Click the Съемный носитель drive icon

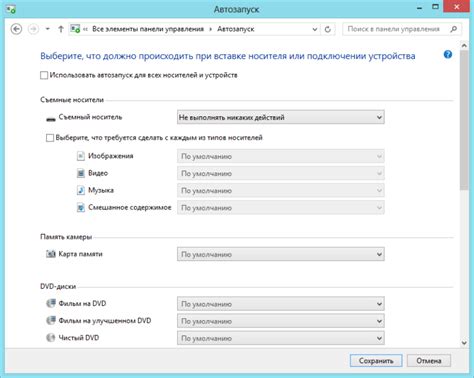51,118
